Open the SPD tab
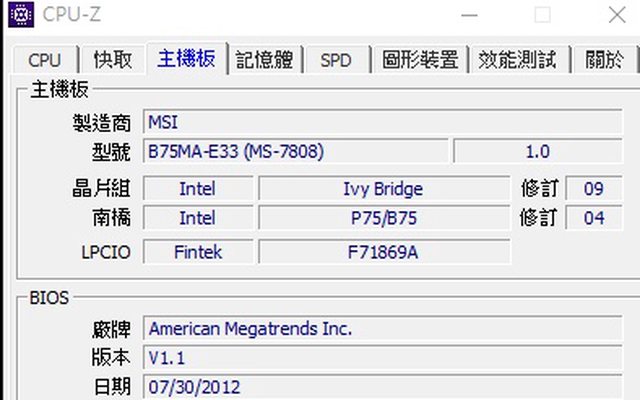The height and width of the screenshot is (400, 640). pyautogui.click(x=336, y=60)
